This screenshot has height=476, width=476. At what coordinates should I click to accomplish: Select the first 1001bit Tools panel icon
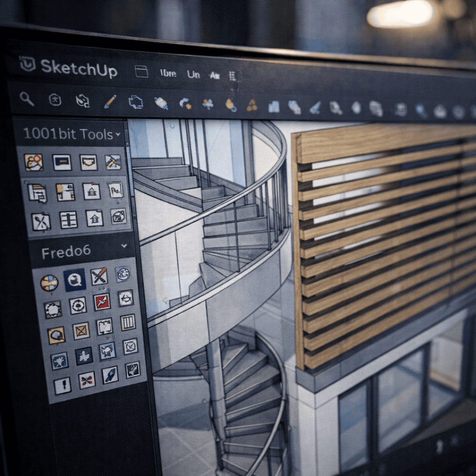pos(34,162)
